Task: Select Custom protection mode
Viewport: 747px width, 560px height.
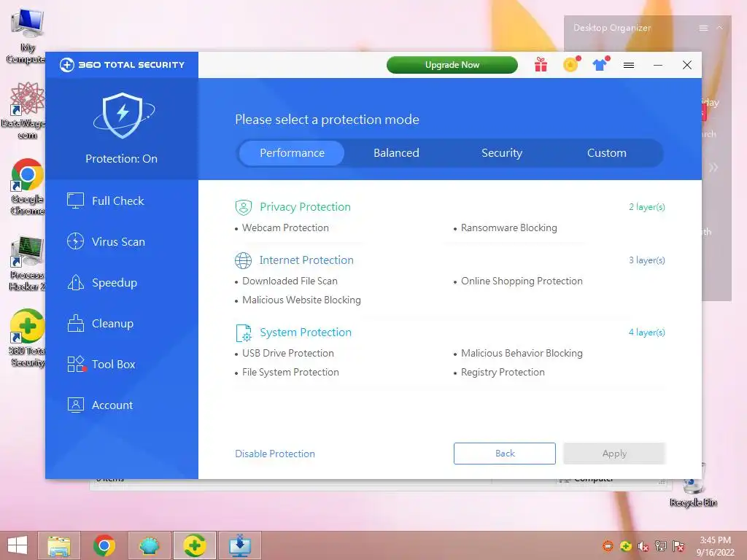Action: tap(606, 153)
